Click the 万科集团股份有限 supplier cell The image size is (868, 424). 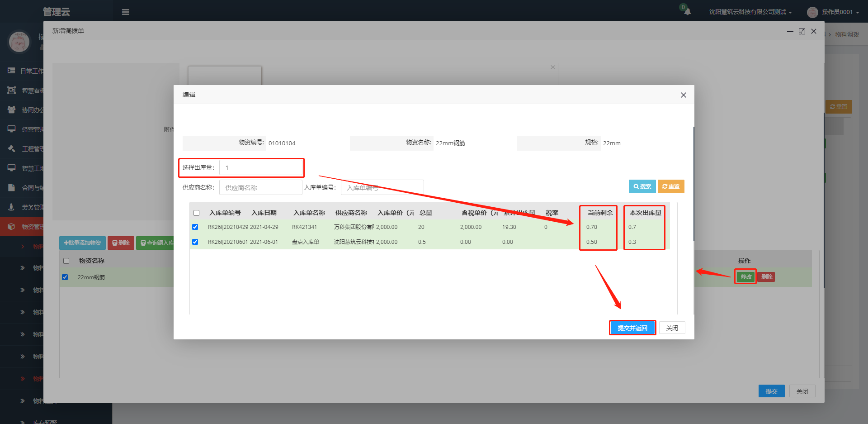click(354, 227)
